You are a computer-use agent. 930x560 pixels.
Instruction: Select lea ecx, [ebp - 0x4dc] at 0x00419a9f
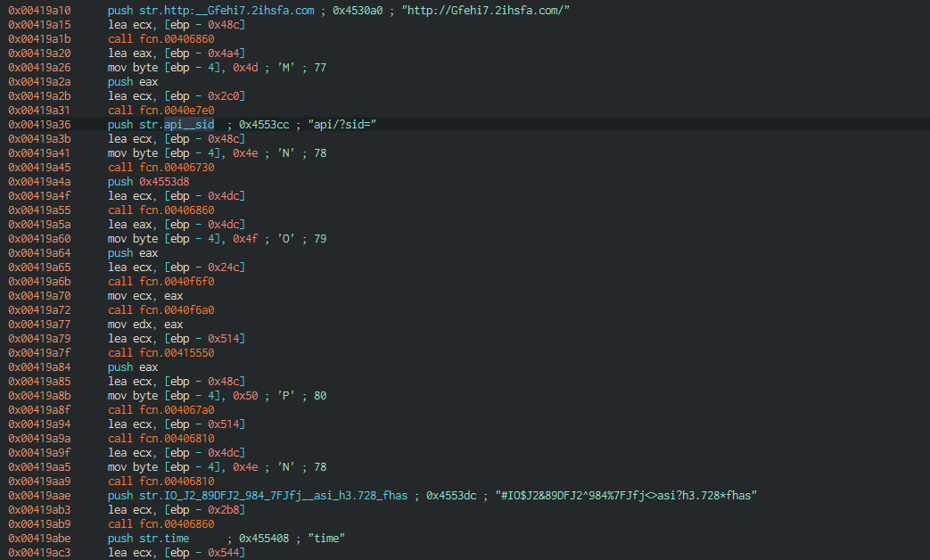177,451
